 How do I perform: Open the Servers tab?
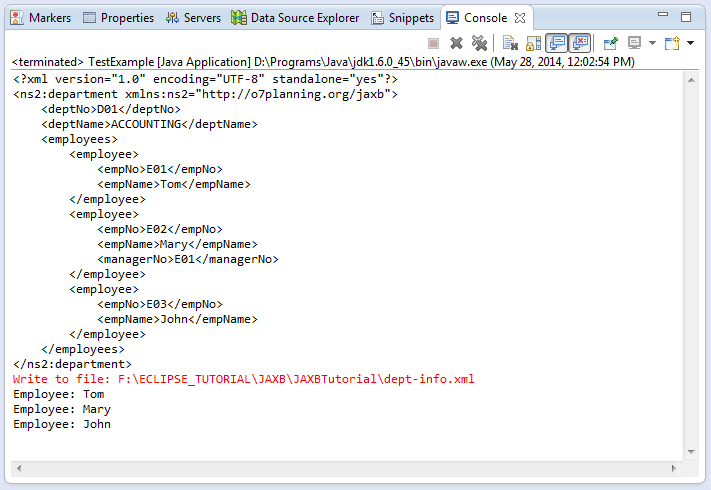coord(193,18)
